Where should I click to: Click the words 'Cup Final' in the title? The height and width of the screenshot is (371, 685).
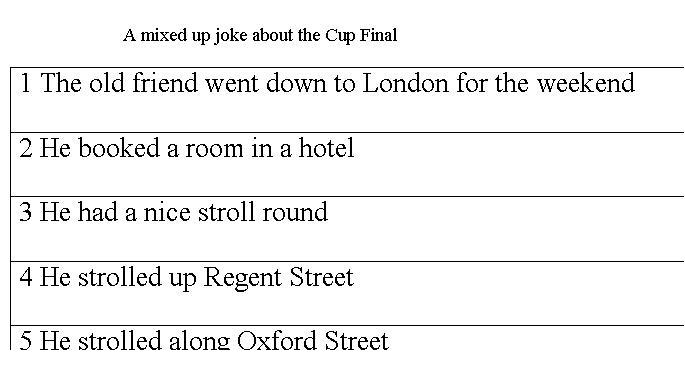tap(361, 35)
